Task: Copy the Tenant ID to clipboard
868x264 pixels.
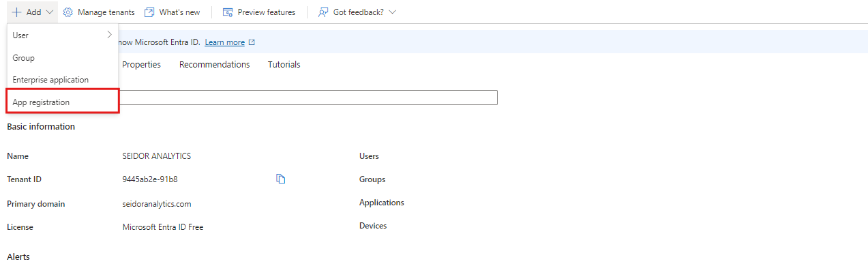Action: (x=280, y=179)
